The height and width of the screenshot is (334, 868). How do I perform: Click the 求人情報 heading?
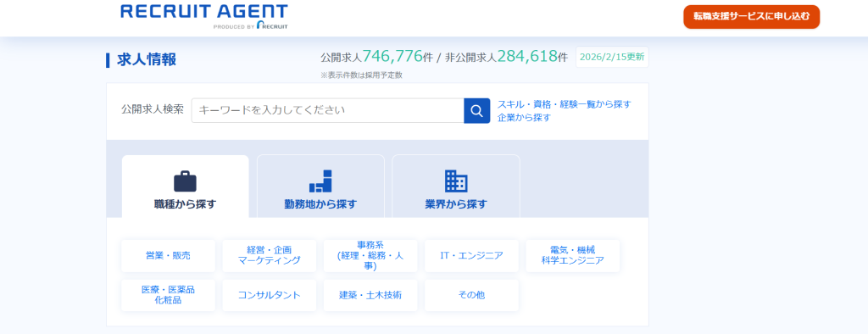(x=147, y=60)
